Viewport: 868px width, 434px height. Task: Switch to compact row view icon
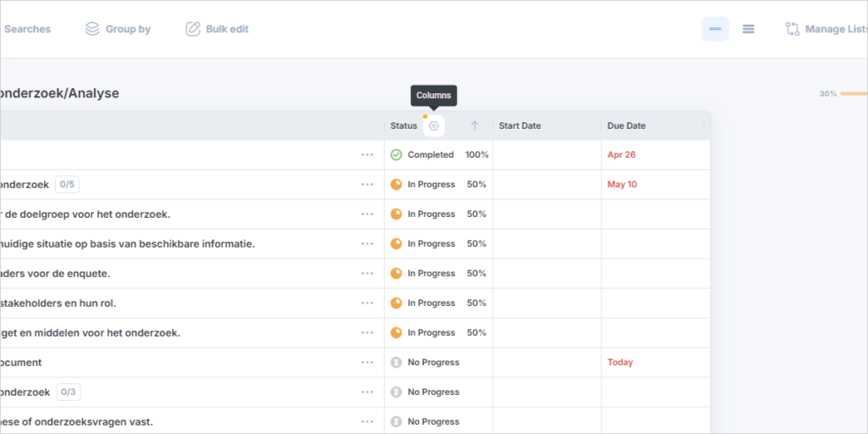tap(715, 29)
